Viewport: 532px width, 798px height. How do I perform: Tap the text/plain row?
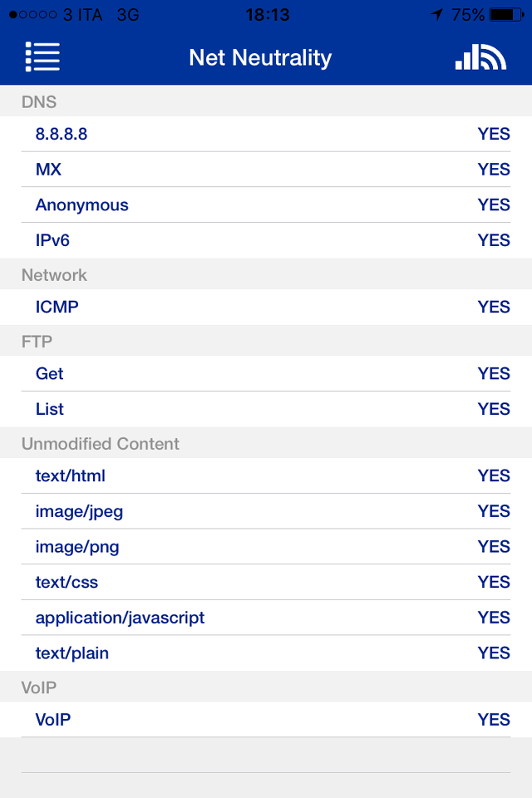(266, 653)
